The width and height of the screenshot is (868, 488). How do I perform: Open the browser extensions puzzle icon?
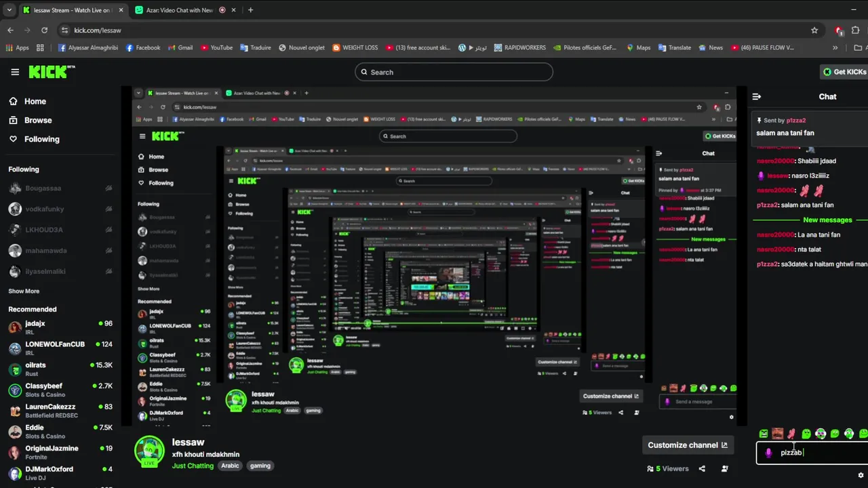tap(856, 30)
